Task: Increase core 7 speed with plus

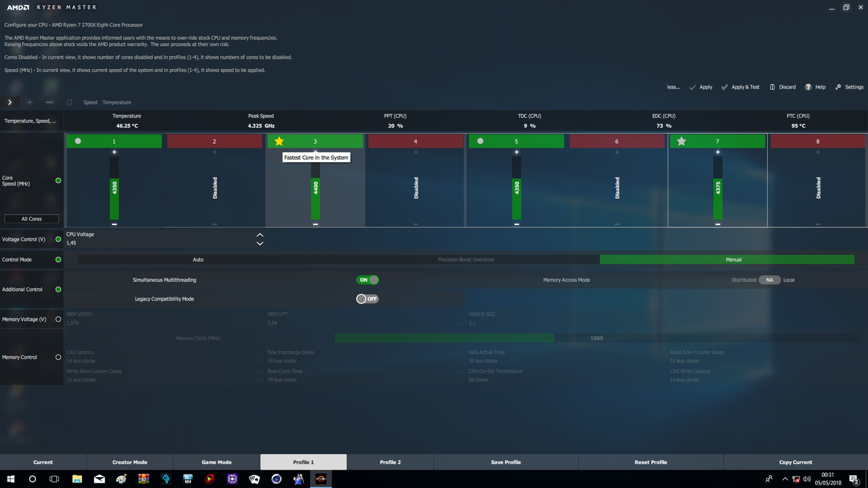Action: coord(717,152)
